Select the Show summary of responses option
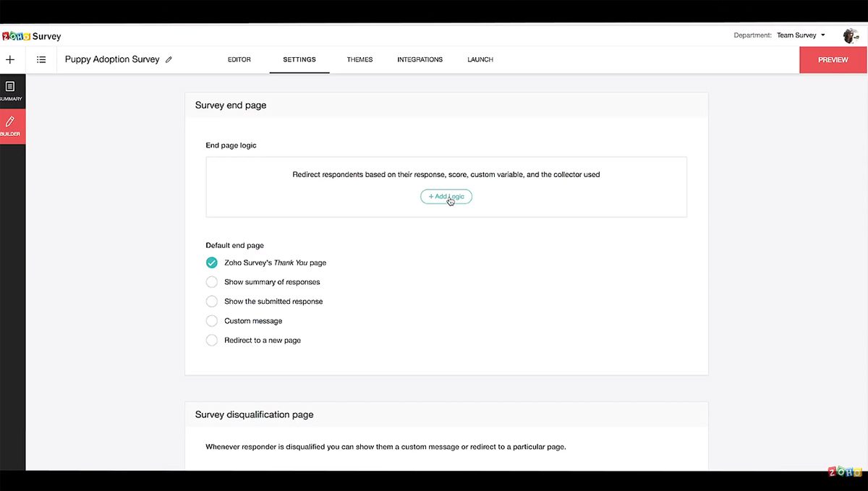The width and height of the screenshot is (868, 491). pos(211,282)
